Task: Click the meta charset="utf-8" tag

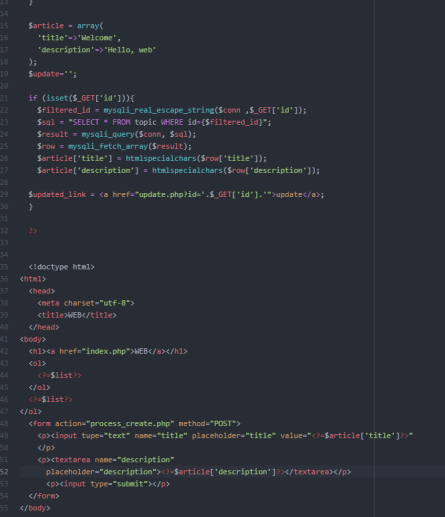Action: pyautogui.click(x=86, y=303)
